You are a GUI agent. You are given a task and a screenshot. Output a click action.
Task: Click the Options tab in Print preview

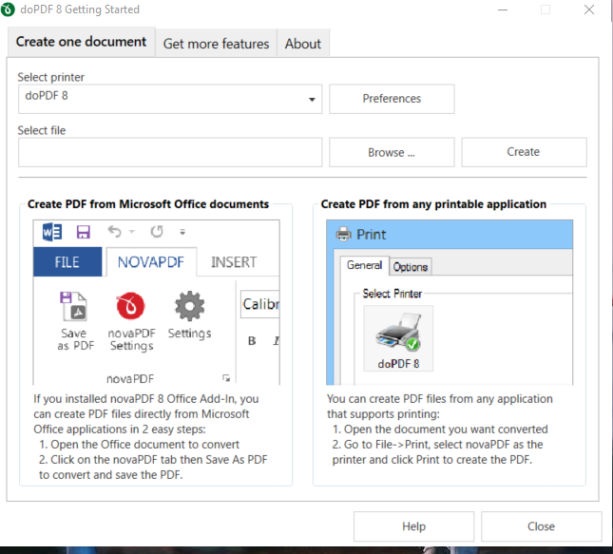(x=410, y=267)
